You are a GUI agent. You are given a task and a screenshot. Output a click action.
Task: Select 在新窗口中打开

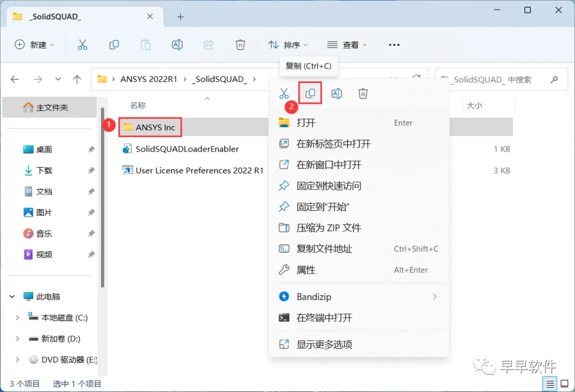359,165
